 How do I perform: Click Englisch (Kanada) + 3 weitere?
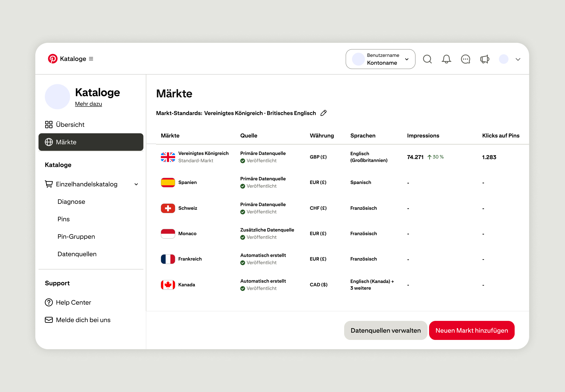372,285
